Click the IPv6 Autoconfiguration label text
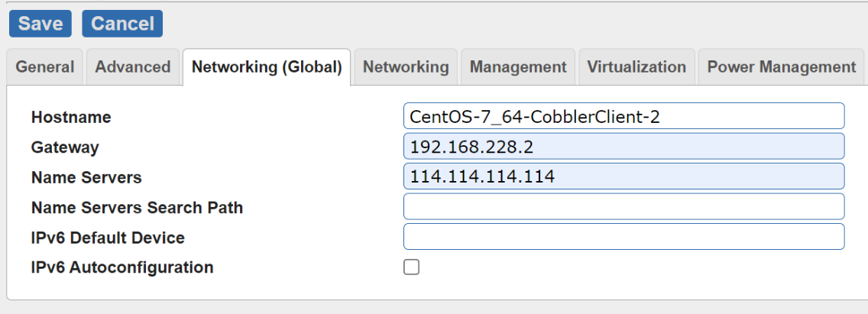The width and height of the screenshot is (868, 314). [x=122, y=268]
